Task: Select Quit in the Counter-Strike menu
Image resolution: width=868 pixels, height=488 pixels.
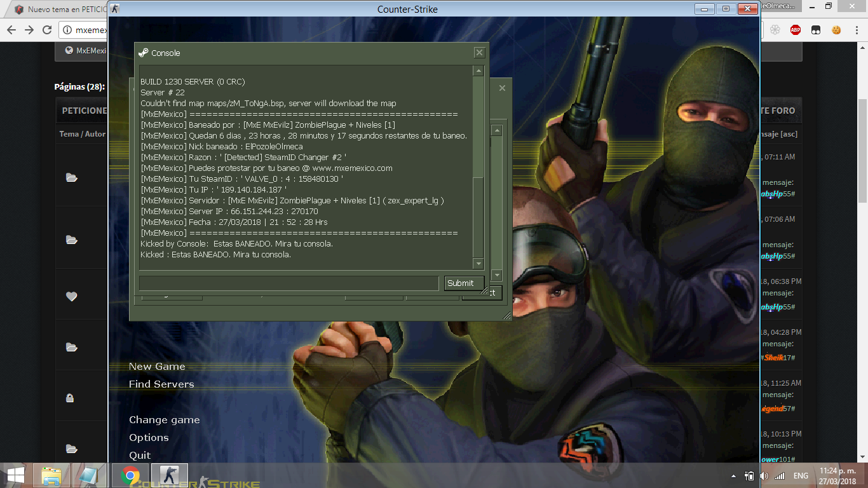Action: (x=140, y=456)
